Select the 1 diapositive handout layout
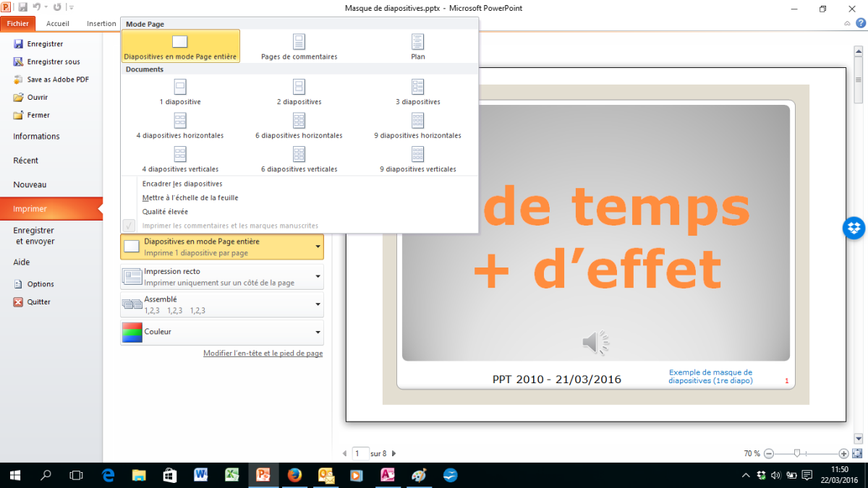868x488 pixels. click(180, 92)
